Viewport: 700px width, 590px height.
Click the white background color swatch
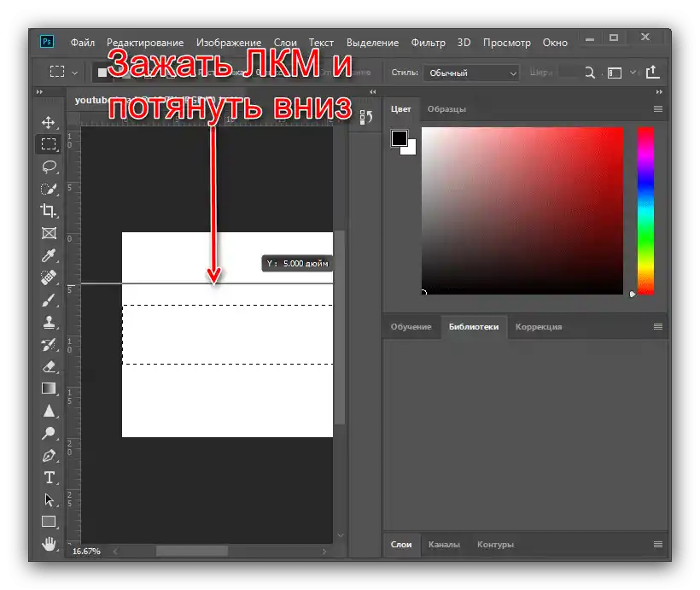pyautogui.click(x=411, y=149)
